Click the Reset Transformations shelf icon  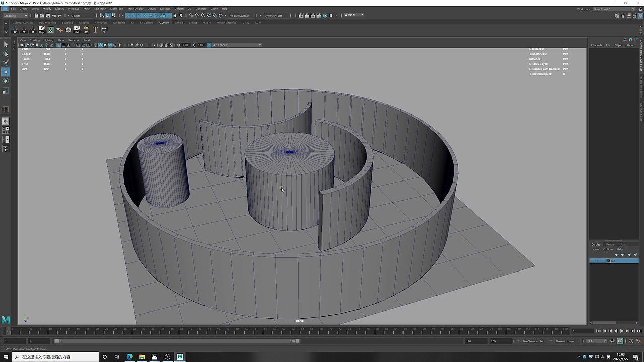(33, 30)
